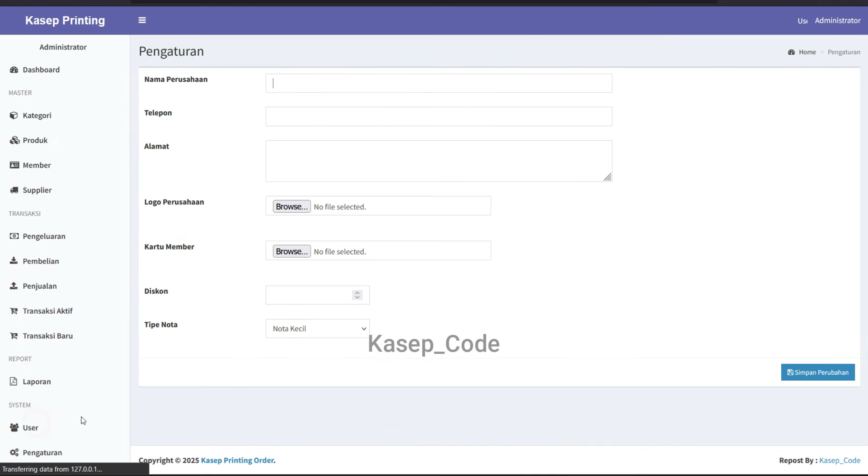The image size is (868, 476).
Task: Click the Penjualan upload icon
Action: click(14, 286)
